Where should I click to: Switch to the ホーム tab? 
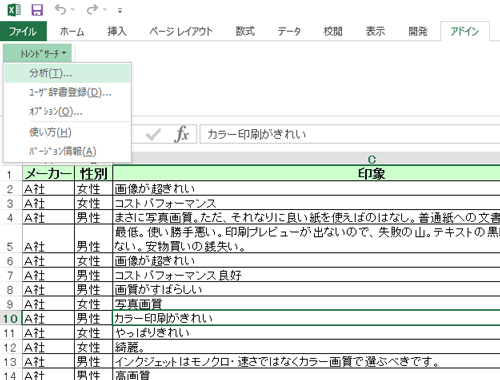pyautogui.click(x=72, y=31)
